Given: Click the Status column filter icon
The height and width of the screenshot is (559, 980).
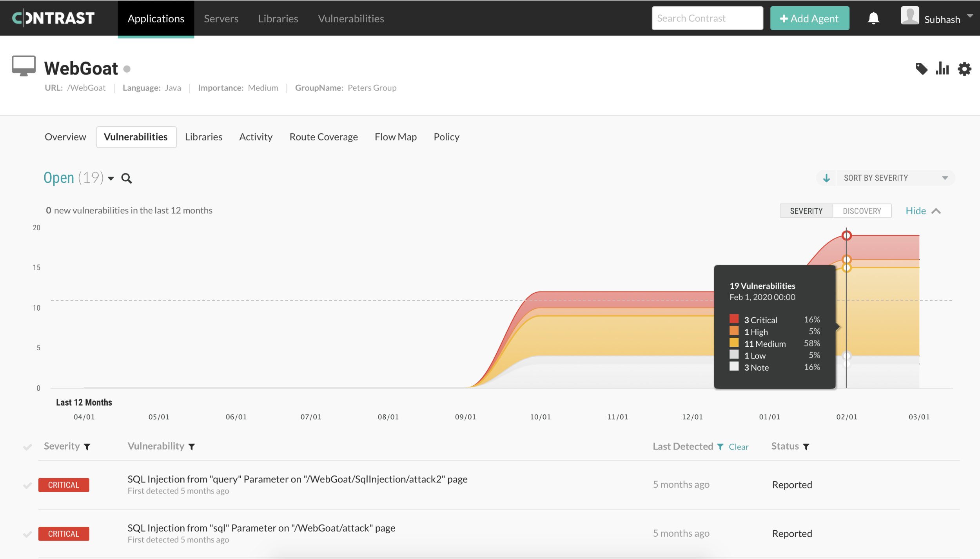Looking at the screenshot, I should pyautogui.click(x=806, y=447).
